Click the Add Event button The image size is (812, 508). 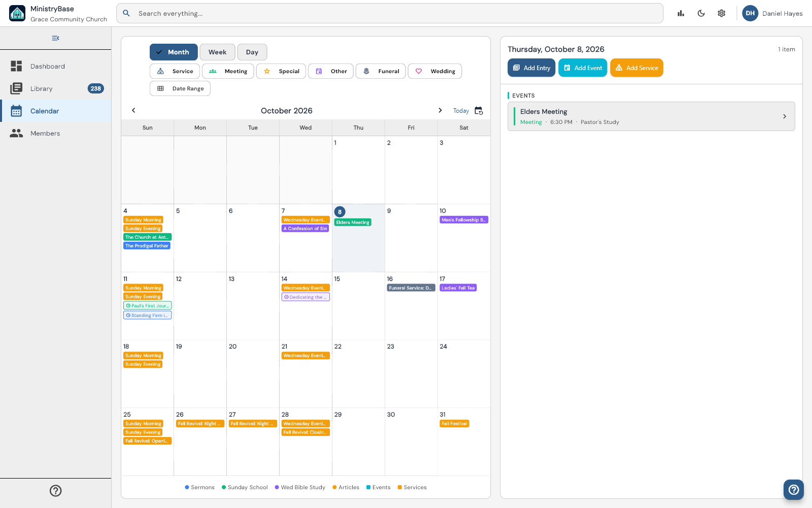583,68
